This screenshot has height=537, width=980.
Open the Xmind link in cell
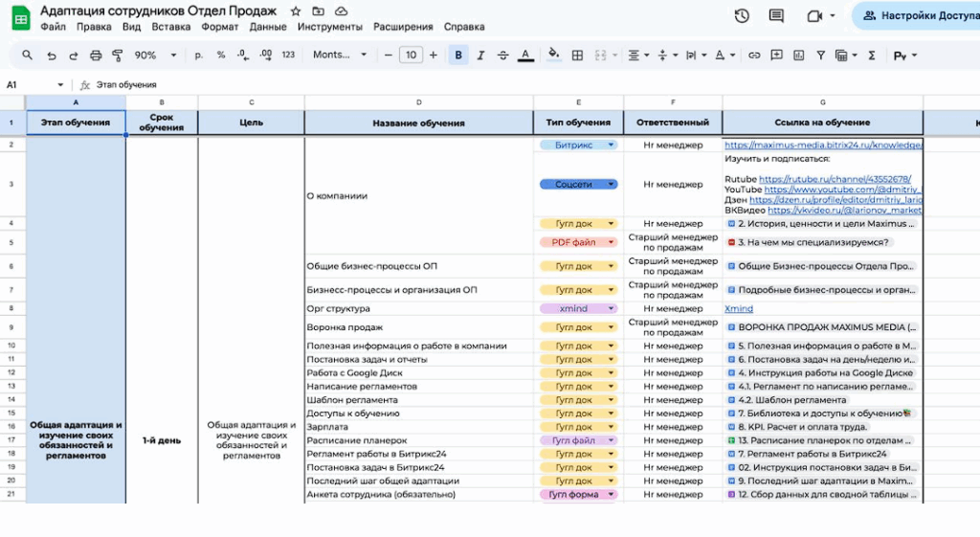(x=739, y=309)
